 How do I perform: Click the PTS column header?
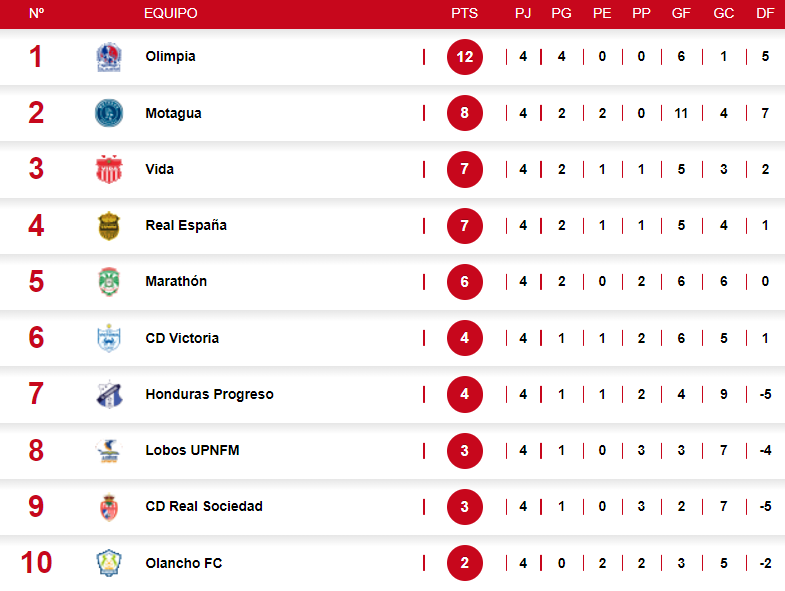point(465,13)
